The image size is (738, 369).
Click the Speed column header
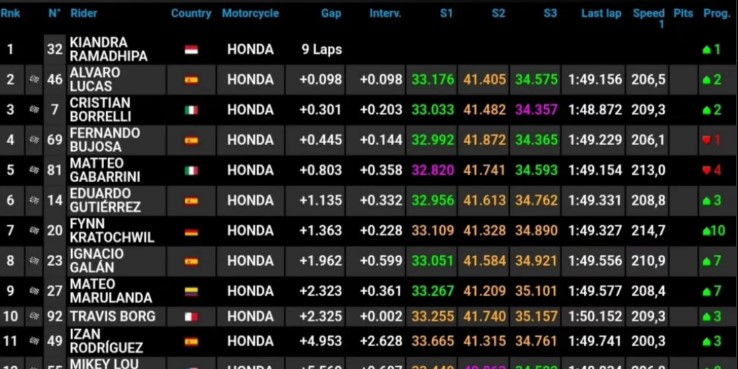(x=649, y=18)
